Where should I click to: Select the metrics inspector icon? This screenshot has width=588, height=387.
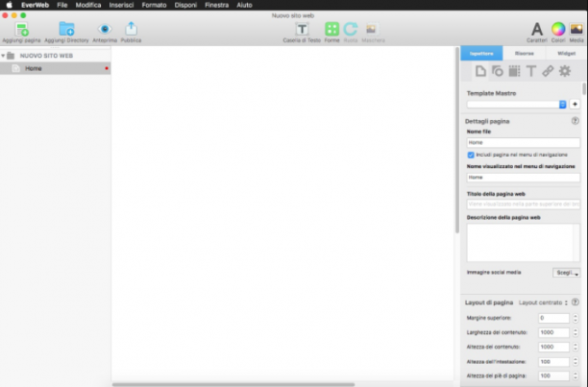514,71
